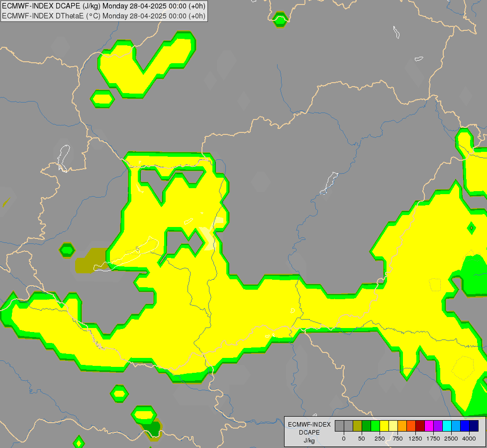This screenshot has width=487, height=448.
Task: Click the magenta legend swatch
Action: coord(429,426)
